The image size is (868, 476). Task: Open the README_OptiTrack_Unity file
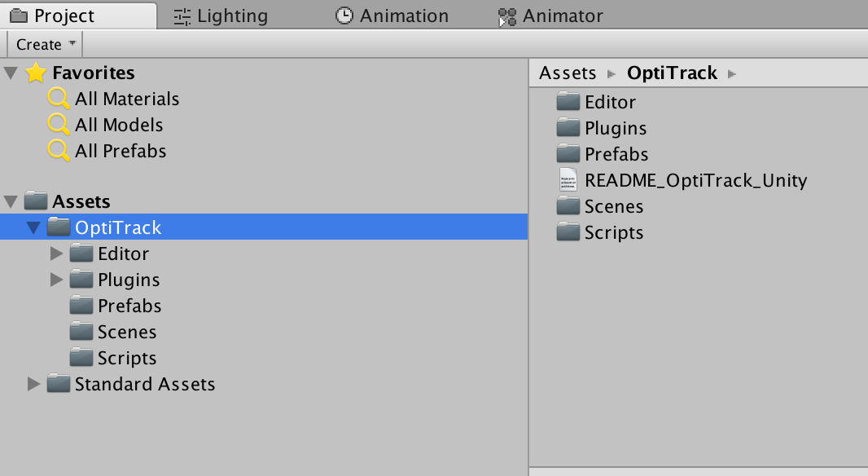(x=695, y=180)
